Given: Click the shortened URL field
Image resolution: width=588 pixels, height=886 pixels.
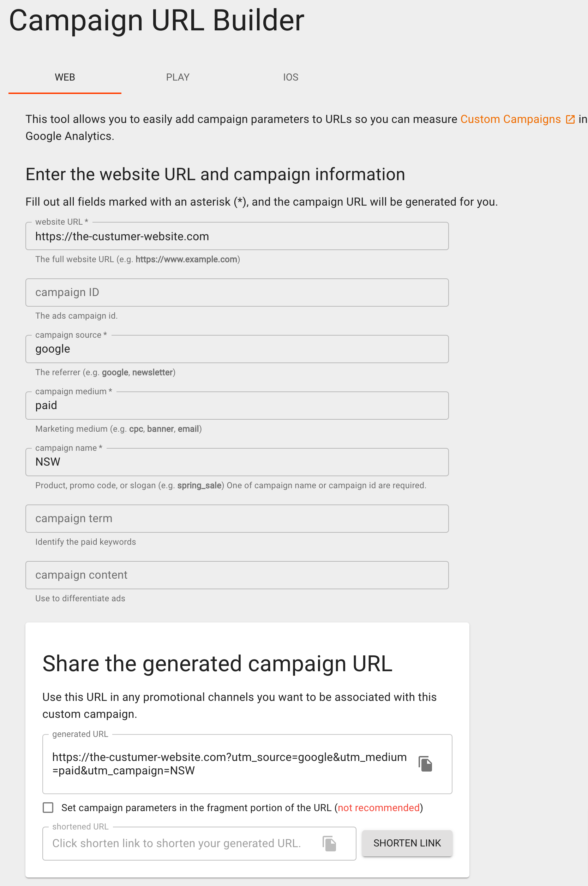Looking at the screenshot, I should [180, 843].
